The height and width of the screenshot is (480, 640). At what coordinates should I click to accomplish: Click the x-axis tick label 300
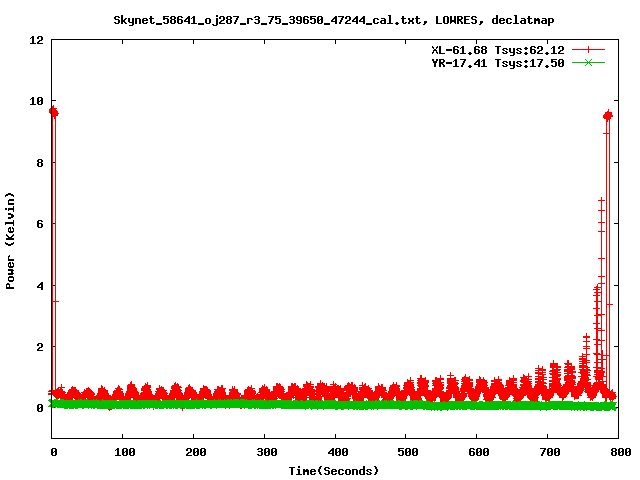267,452
